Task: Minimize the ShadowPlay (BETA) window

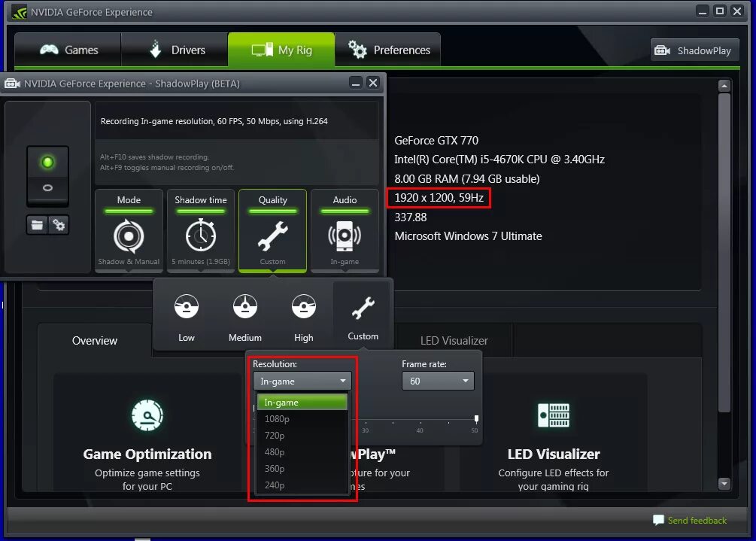Action: tap(355, 83)
